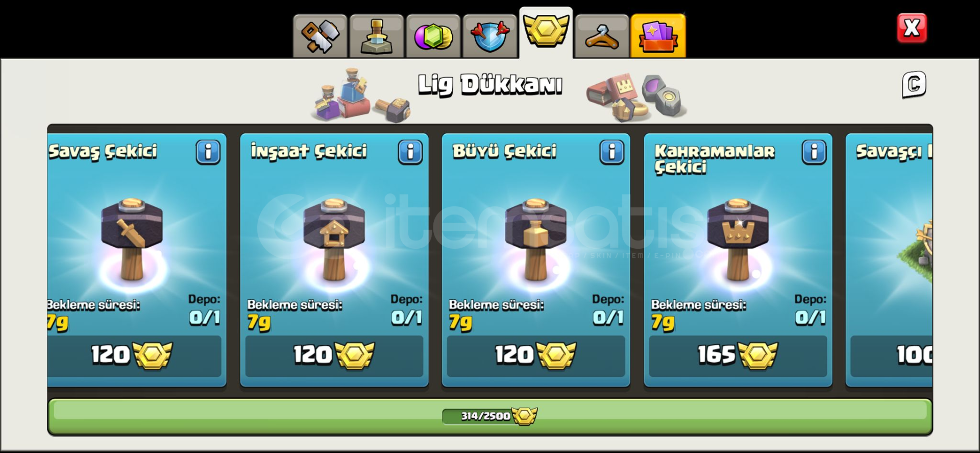Open the gems and resources tab
The height and width of the screenshot is (453, 980).
pyautogui.click(x=433, y=36)
